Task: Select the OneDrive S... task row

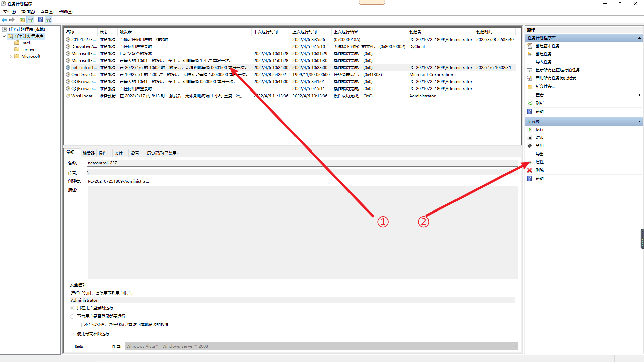Action: click(x=290, y=75)
